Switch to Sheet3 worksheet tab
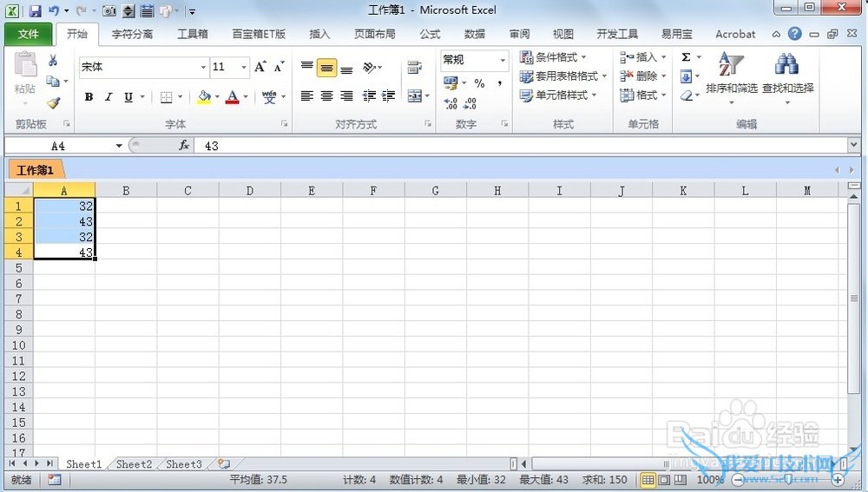Viewport: 868px width, 492px height. point(184,463)
